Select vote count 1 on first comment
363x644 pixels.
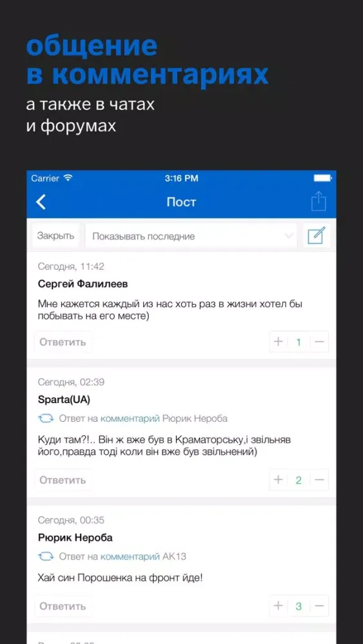pyautogui.click(x=299, y=342)
